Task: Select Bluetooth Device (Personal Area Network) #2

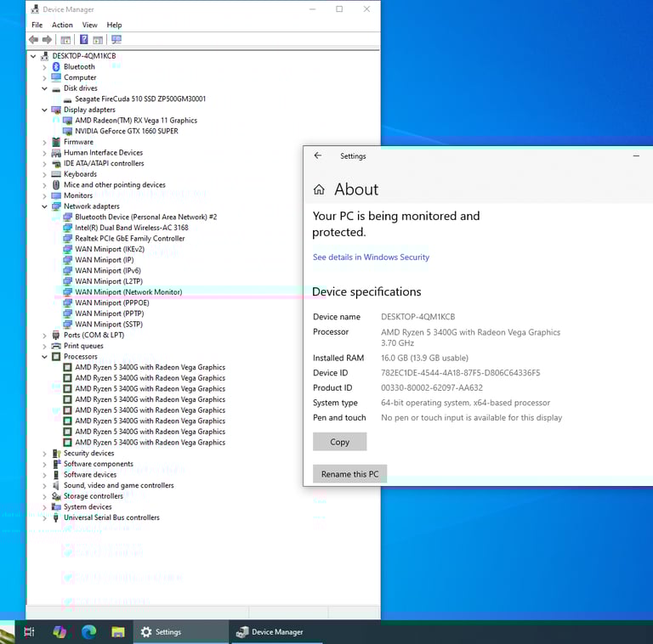Action: click(145, 217)
